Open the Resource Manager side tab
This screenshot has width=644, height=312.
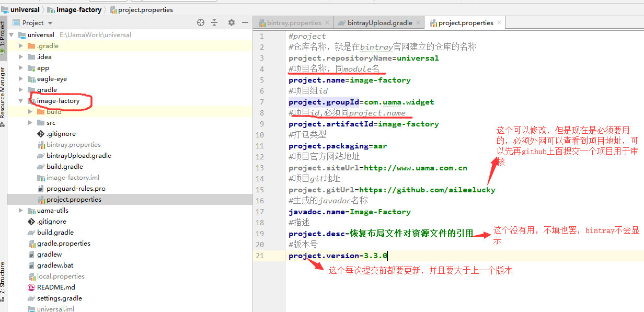(x=3, y=93)
